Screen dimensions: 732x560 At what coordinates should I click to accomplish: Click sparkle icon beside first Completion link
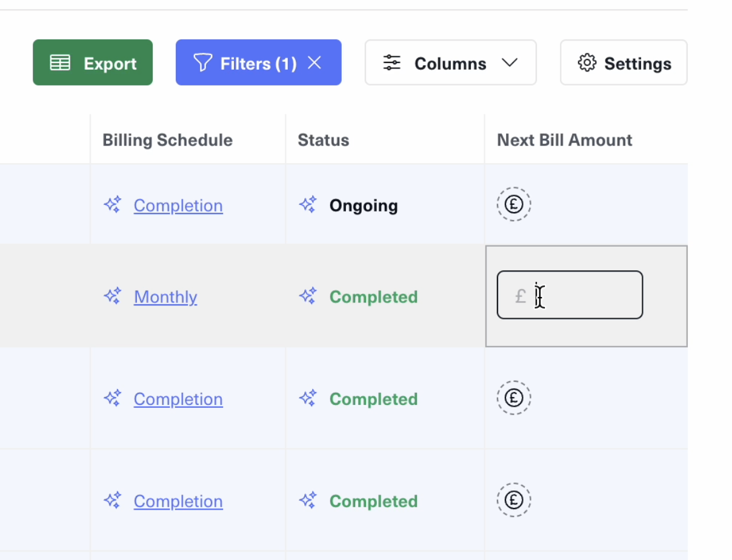coord(112,205)
